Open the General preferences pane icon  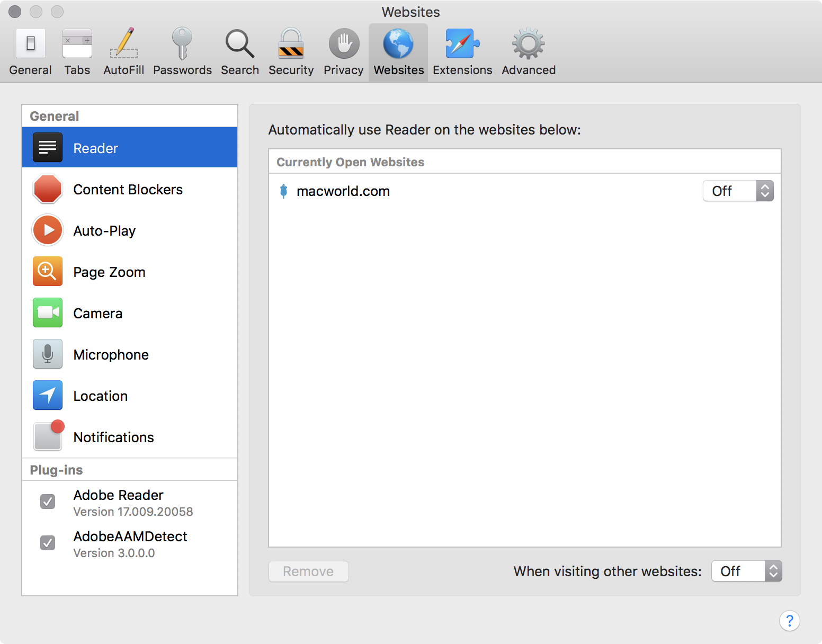pos(31,43)
